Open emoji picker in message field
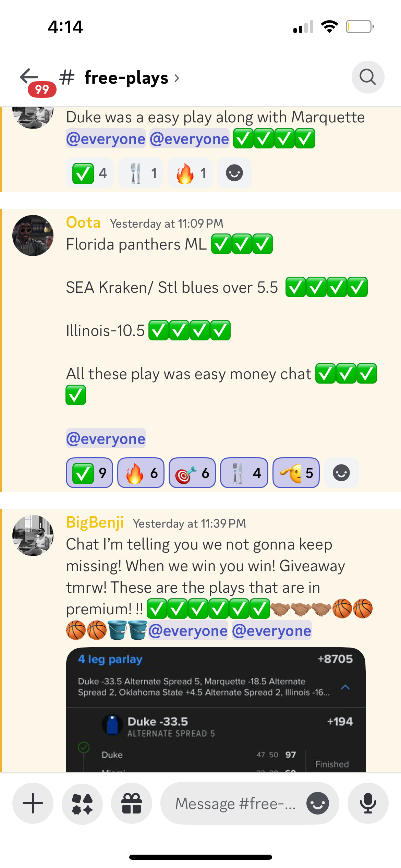This screenshot has width=401, height=868. 318,803
